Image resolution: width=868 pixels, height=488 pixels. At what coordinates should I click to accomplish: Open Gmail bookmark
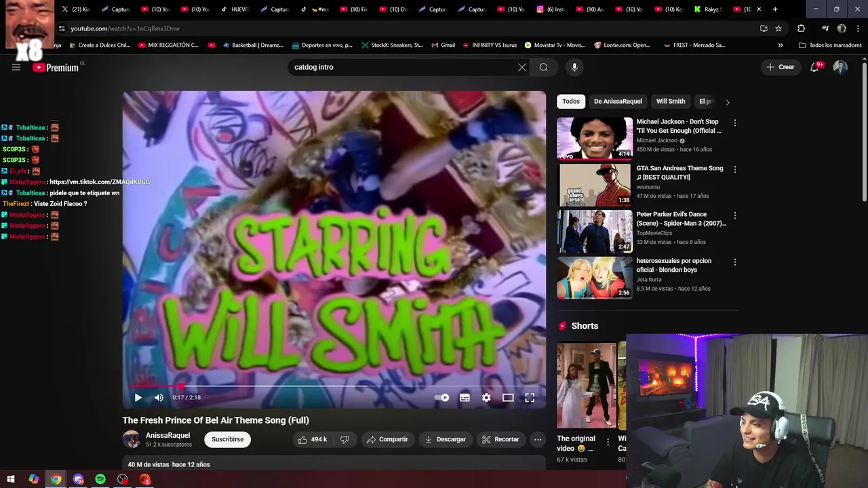tap(442, 45)
